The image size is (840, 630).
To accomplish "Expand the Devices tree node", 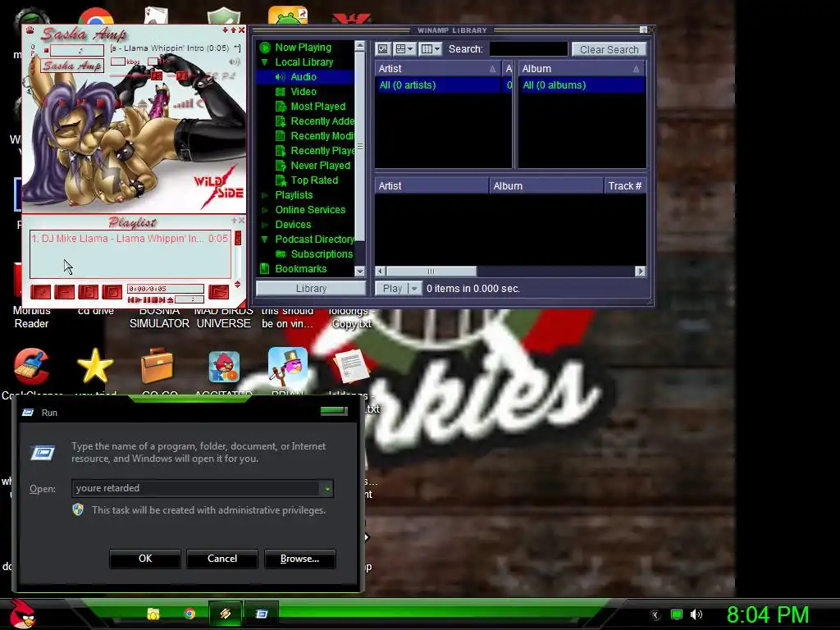I will click(x=265, y=225).
